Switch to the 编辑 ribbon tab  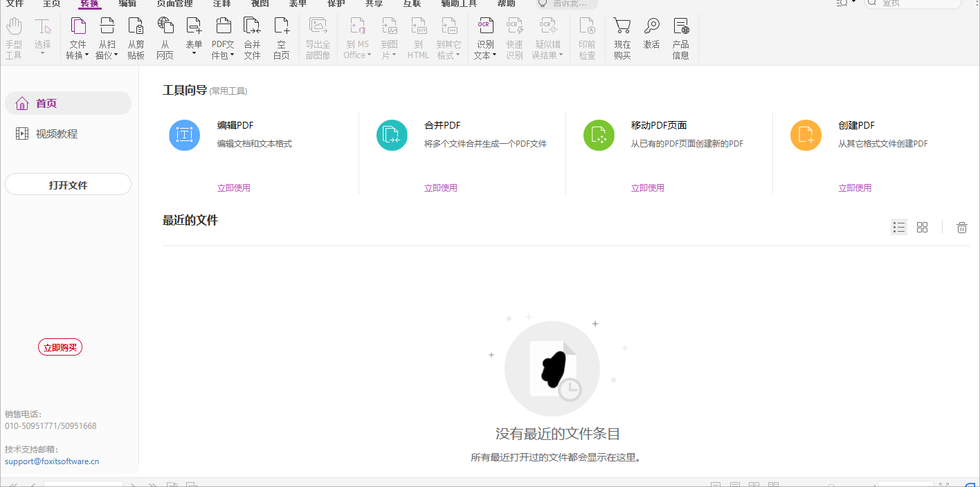point(128,4)
